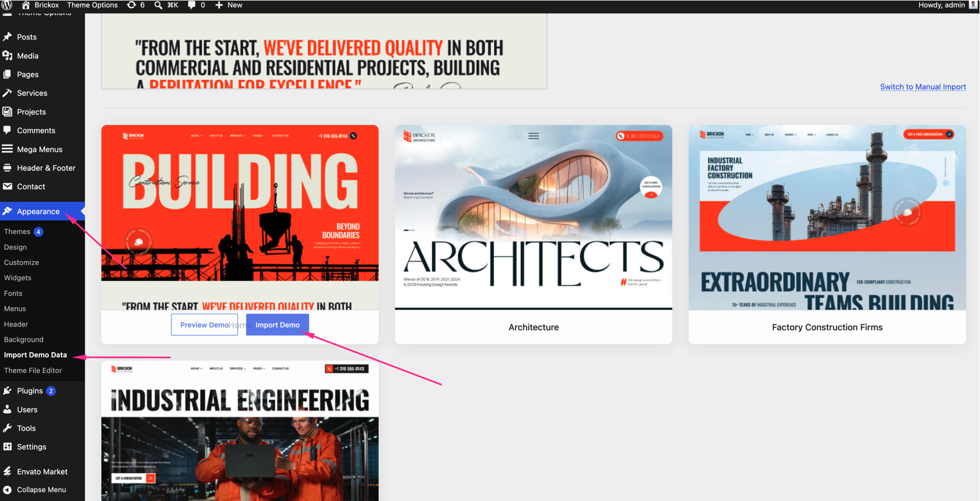Open Theme File Editor submenu item
The width and height of the screenshot is (980, 501).
coord(33,370)
